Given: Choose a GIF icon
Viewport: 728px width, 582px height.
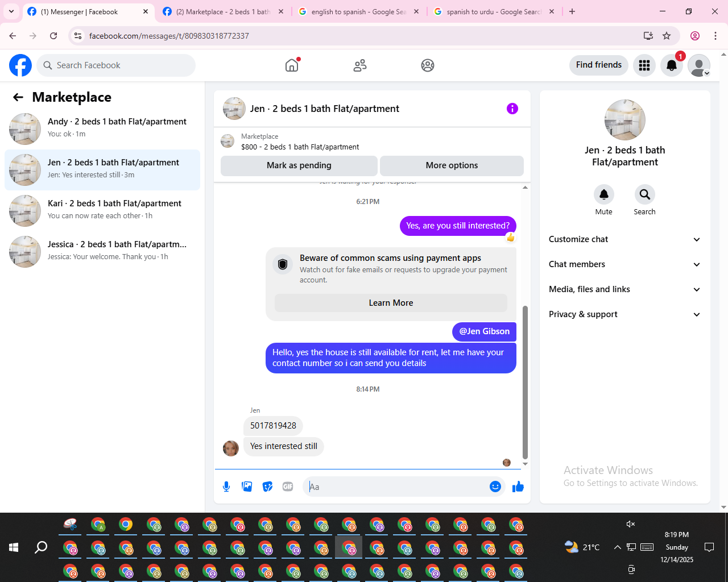Looking at the screenshot, I should [x=288, y=487].
